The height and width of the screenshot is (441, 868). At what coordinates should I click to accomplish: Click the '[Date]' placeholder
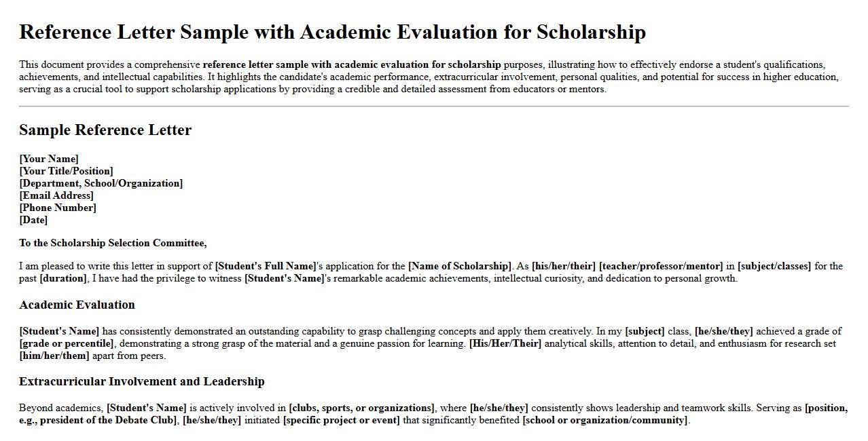click(33, 220)
